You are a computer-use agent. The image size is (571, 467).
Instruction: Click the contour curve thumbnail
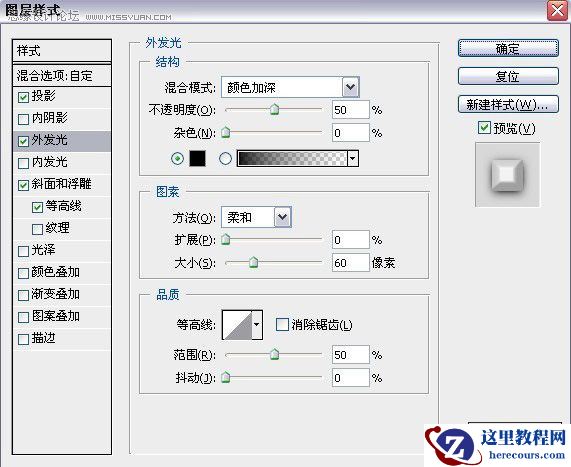tap(237, 325)
